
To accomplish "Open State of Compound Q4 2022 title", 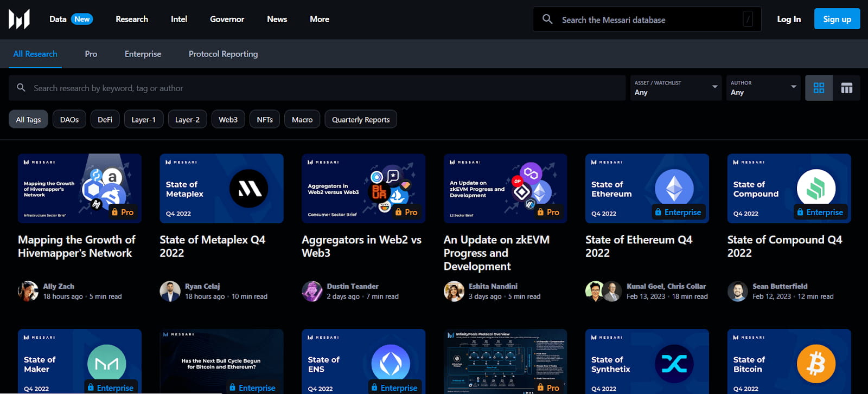I will (x=785, y=247).
